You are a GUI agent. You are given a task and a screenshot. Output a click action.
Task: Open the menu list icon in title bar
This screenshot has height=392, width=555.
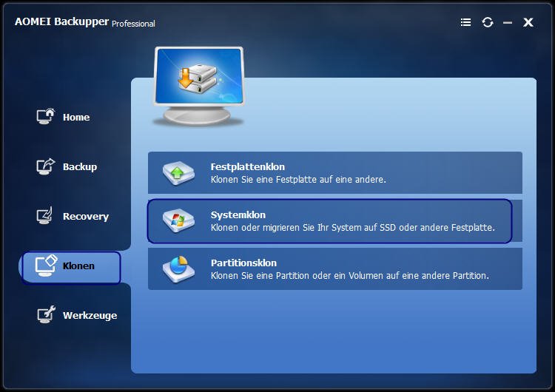[x=465, y=22]
